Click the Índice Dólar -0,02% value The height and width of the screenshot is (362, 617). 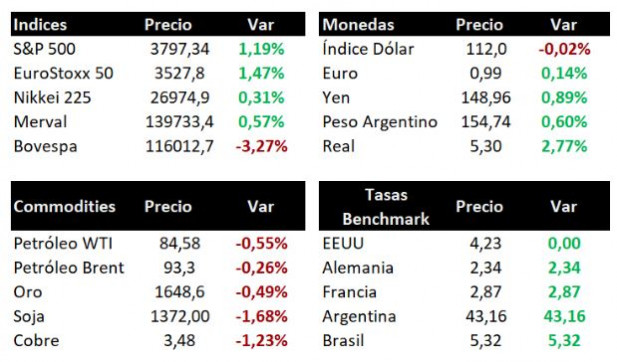(564, 49)
